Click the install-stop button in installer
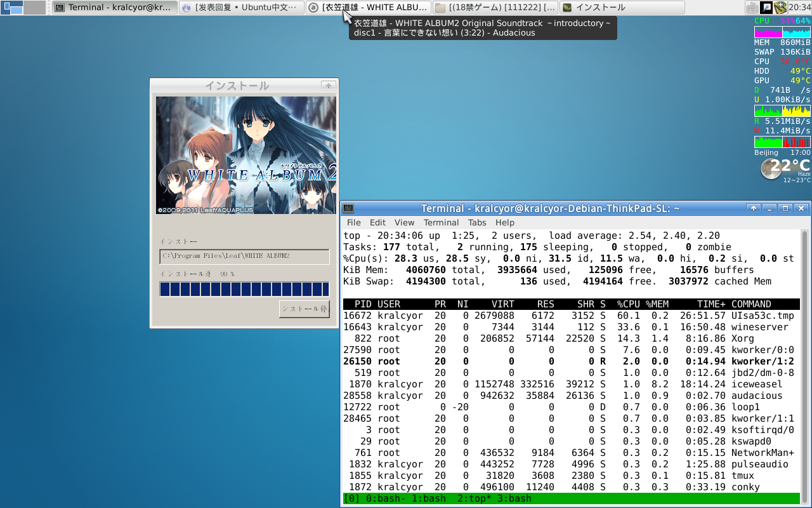The width and height of the screenshot is (812, 508). click(x=304, y=309)
